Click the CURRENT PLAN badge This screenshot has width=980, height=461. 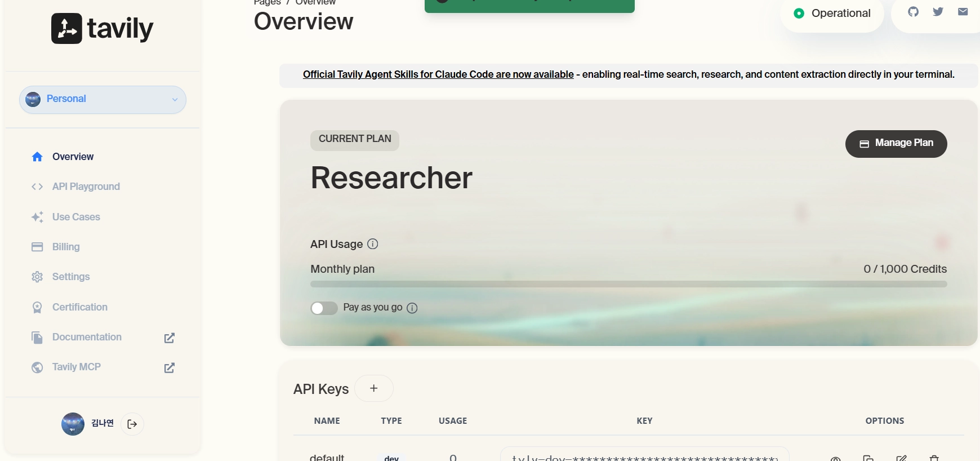[x=355, y=140]
